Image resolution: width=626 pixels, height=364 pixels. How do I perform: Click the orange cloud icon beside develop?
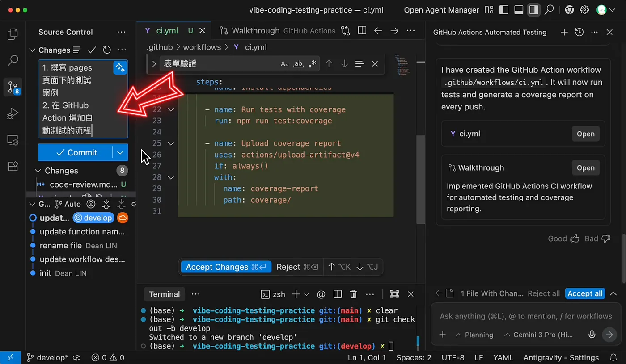(123, 218)
